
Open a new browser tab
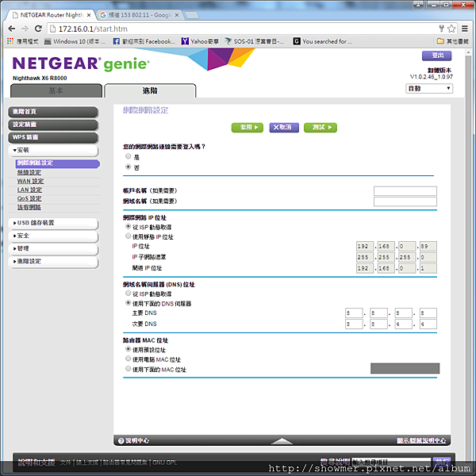click(191, 15)
